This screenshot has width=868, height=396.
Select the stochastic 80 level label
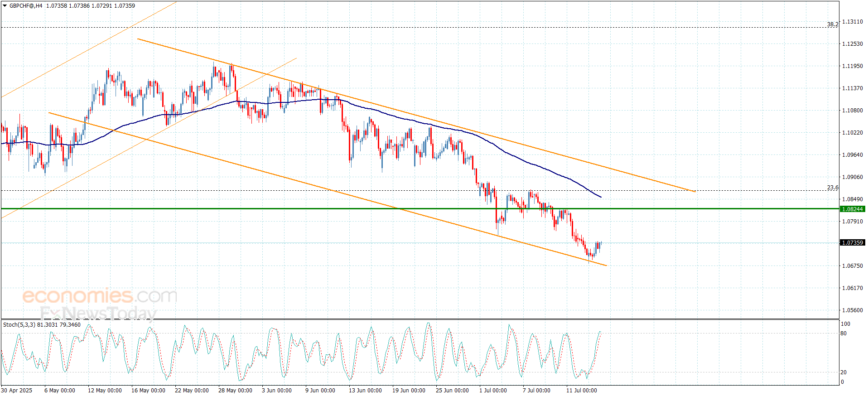(x=844, y=333)
